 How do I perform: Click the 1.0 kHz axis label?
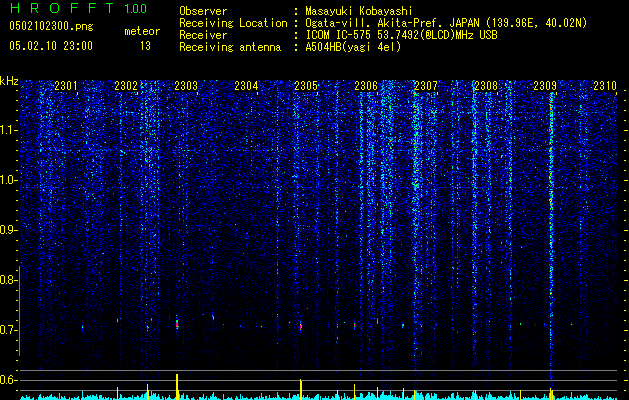click(x=9, y=180)
